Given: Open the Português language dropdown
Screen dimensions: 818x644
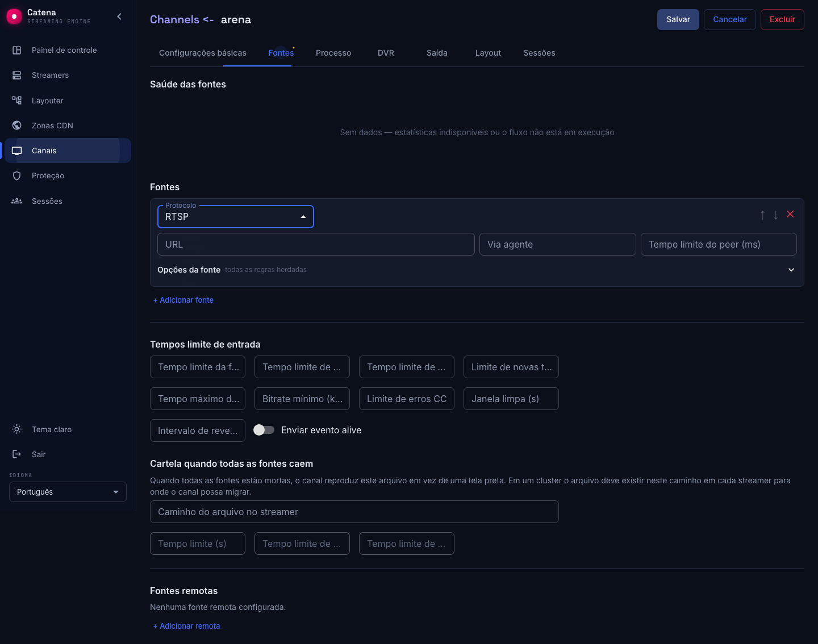Looking at the screenshot, I should coord(68,492).
